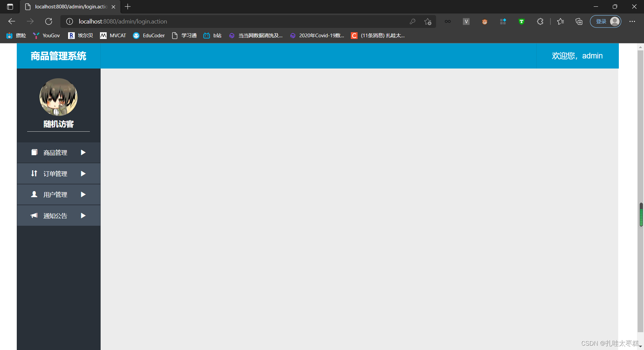Expand the arrow next to 用户管理
644x350 pixels.
[x=83, y=194]
